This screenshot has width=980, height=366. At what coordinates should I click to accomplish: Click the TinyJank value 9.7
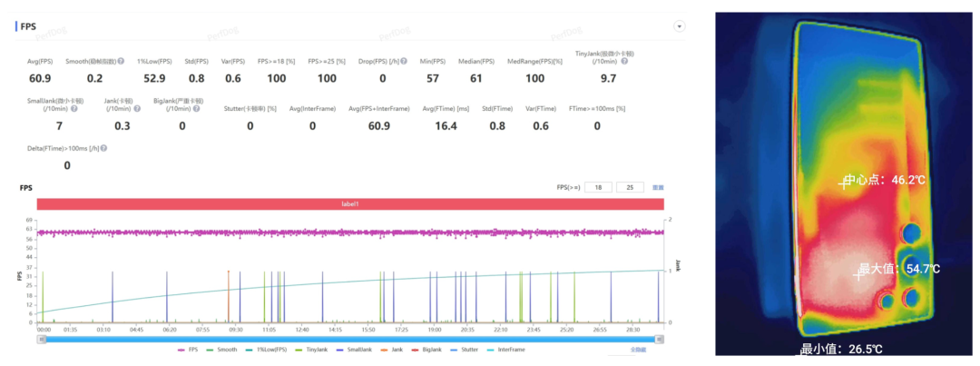tap(608, 78)
